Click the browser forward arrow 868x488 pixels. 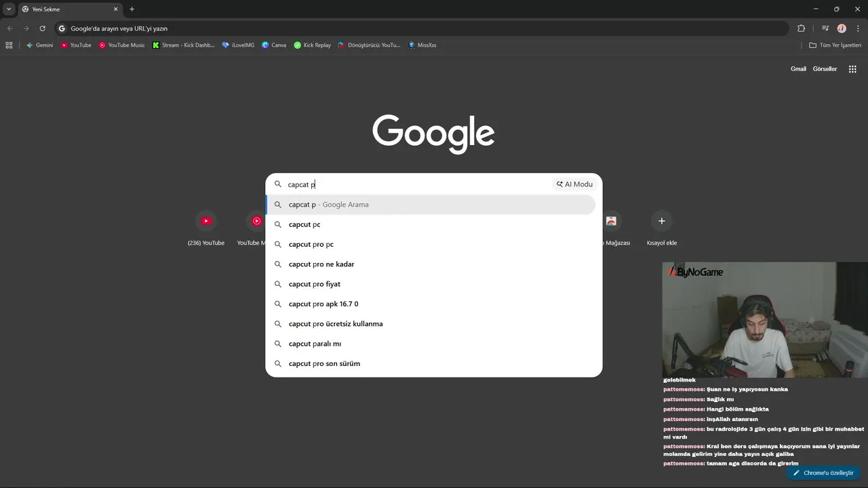coord(26,28)
